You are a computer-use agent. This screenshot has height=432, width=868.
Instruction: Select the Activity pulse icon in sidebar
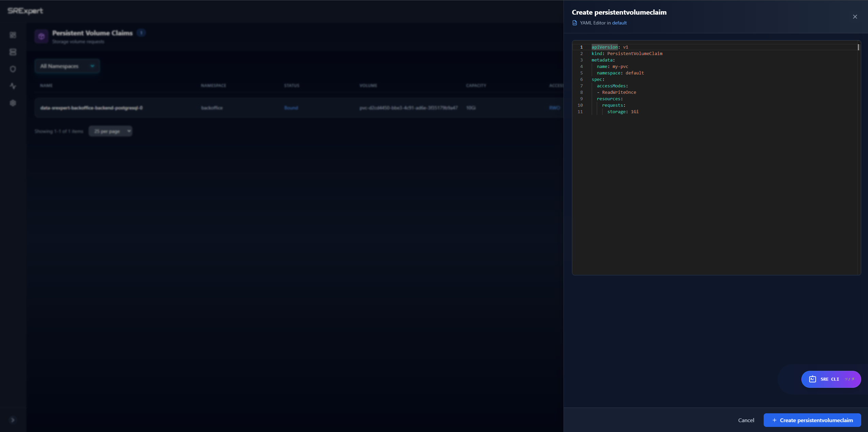[x=13, y=86]
